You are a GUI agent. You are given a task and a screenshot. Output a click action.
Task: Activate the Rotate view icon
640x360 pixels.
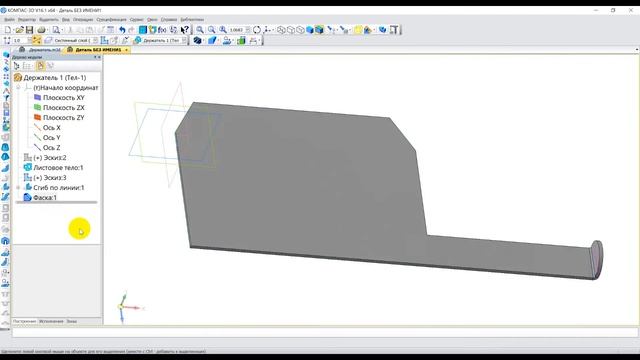pos(257,30)
